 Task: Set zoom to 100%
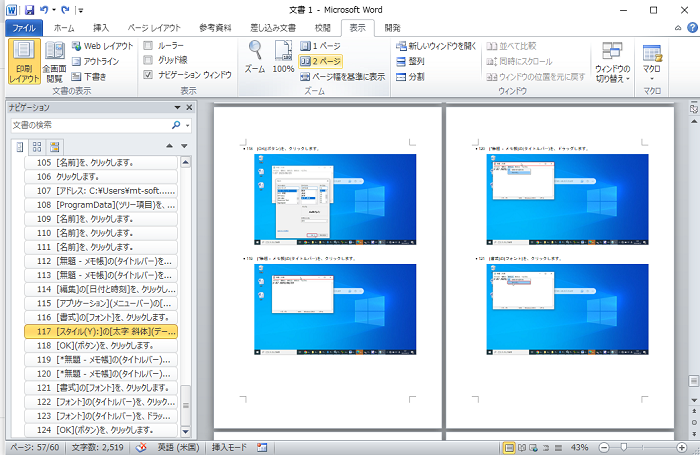pos(283,57)
